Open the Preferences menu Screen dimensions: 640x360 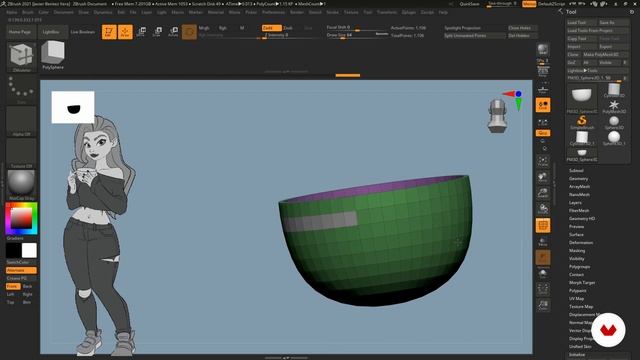click(273, 12)
